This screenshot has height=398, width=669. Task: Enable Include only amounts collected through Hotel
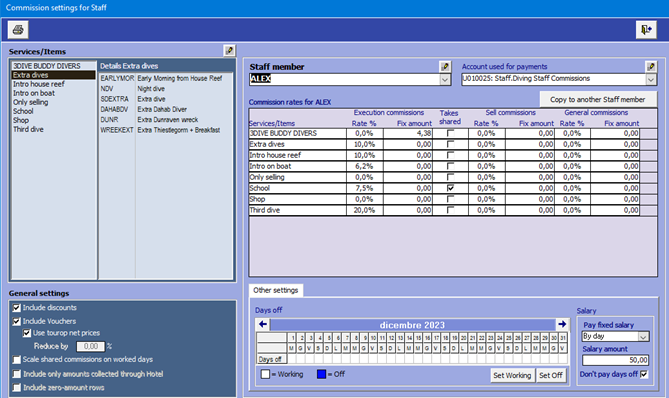pos(17,374)
